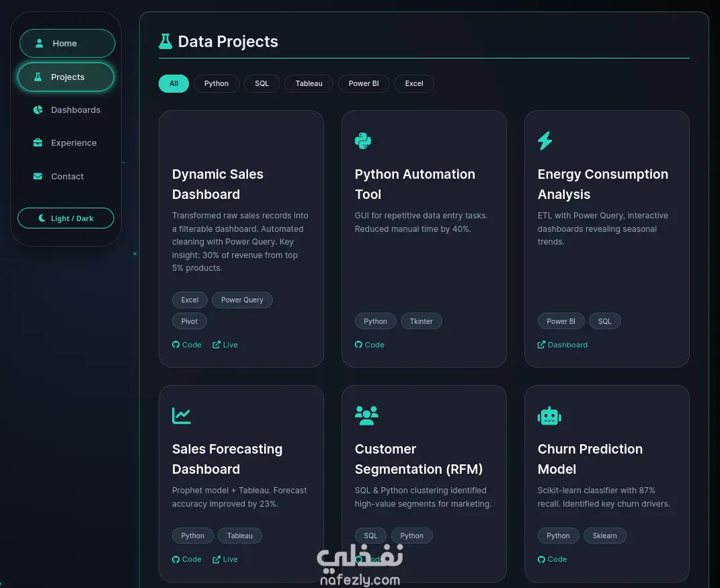
Task: Click the Customer Segmentation (RFM) title
Action: 419,459
